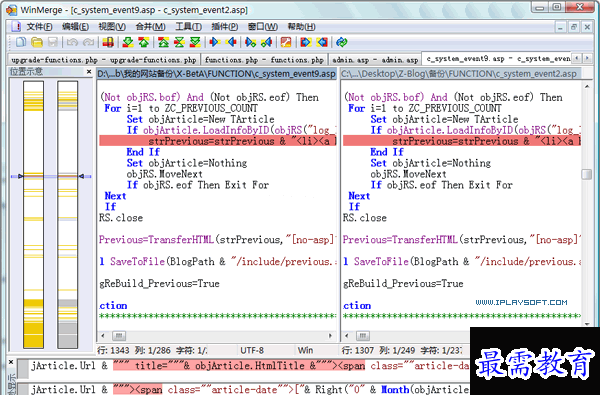Image resolution: width=600 pixels, height=395 pixels.
Task: Copy difference to left (blue left arrow)
Action: [x=231, y=42]
